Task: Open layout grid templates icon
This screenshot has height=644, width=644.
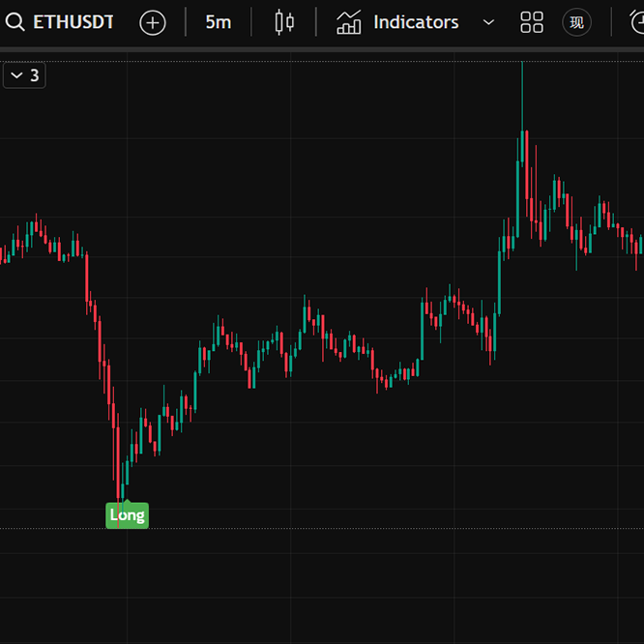Action: (x=532, y=22)
